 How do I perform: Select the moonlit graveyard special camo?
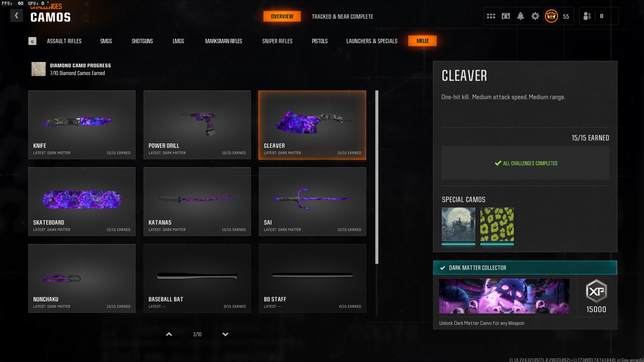[x=459, y=225]
